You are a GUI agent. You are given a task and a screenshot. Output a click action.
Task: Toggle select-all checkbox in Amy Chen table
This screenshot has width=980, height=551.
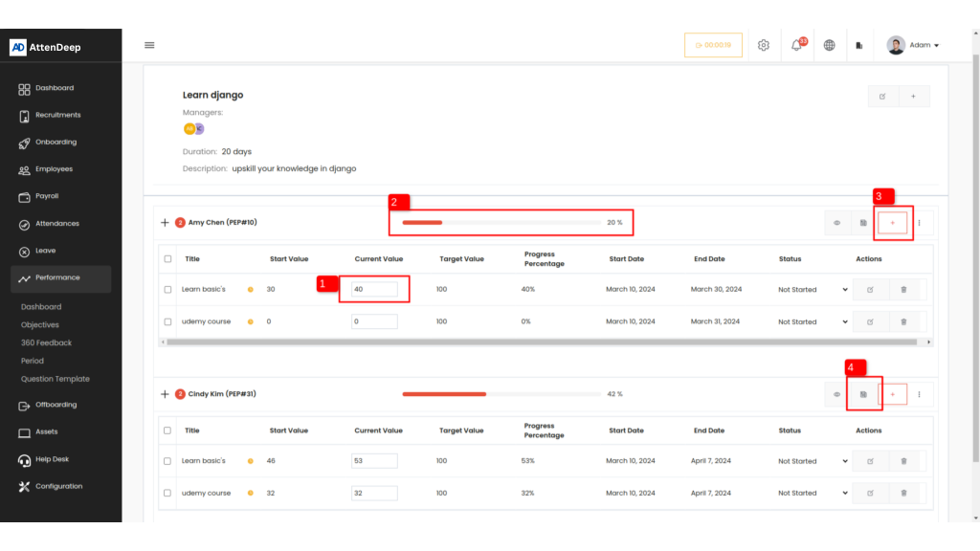point(167,258)
